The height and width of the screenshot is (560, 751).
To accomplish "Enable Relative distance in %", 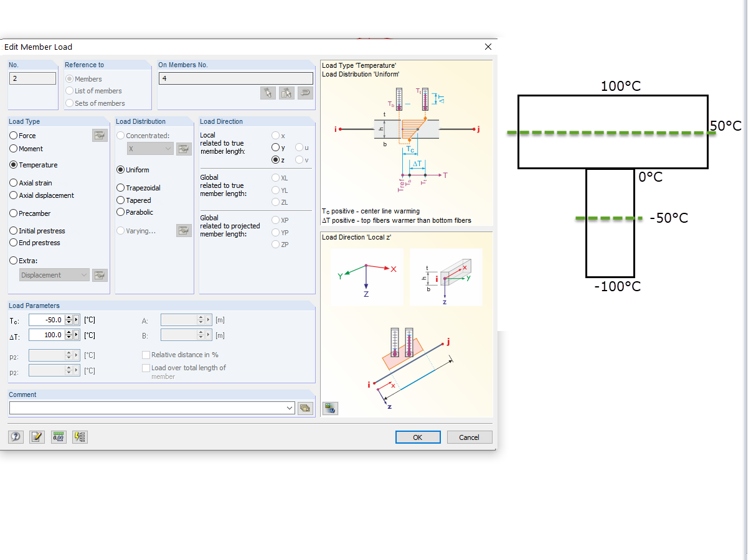I will pyautogui.click(x=146, y=354).
